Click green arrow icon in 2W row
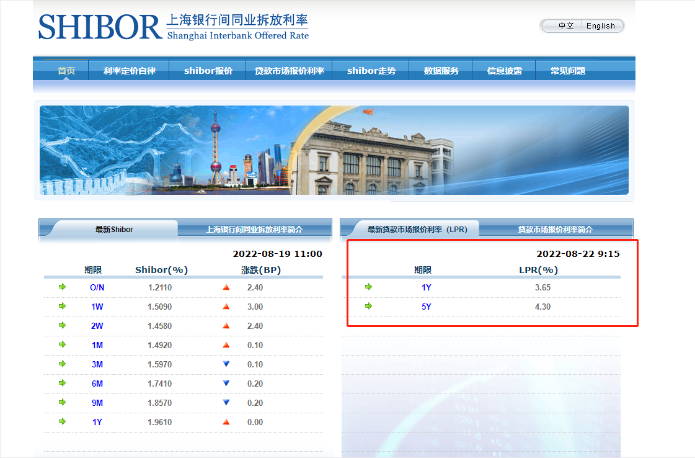 point(62,325)
